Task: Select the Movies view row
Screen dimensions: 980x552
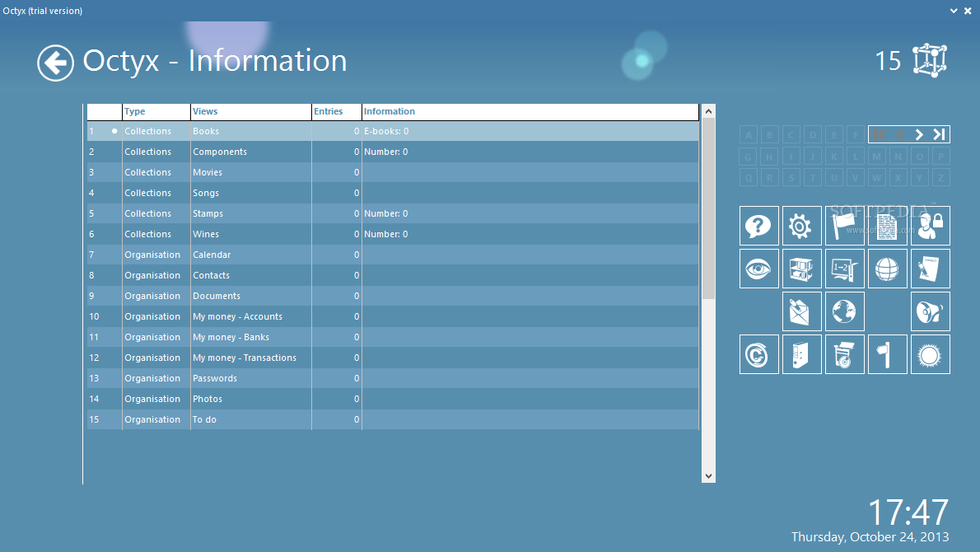Action: 393,172
